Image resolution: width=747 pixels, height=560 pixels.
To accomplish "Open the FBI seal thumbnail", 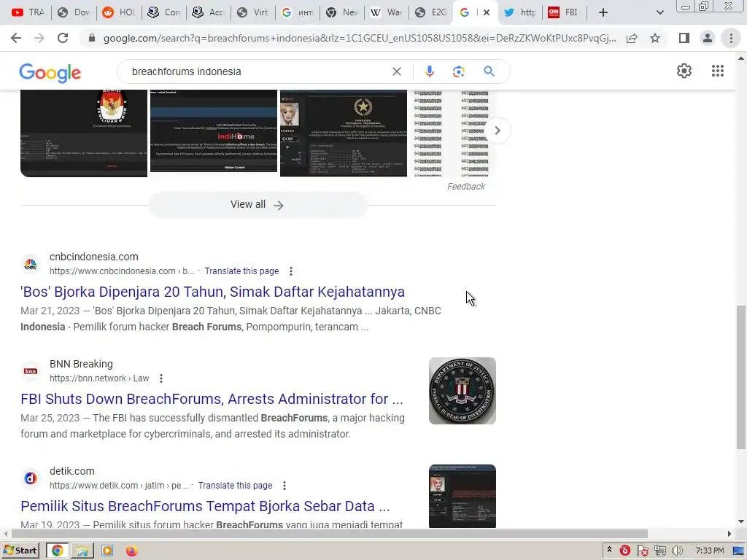I will [x=462, y=391].
